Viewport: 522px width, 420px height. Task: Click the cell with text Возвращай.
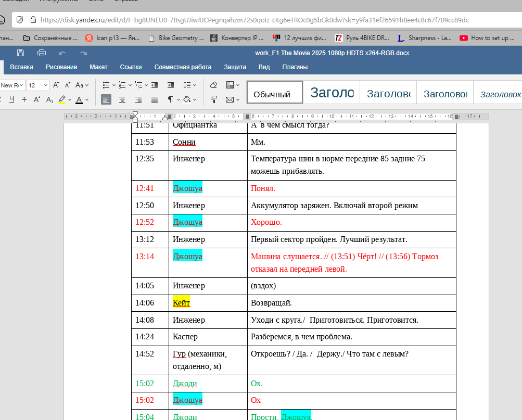[351, 303]
